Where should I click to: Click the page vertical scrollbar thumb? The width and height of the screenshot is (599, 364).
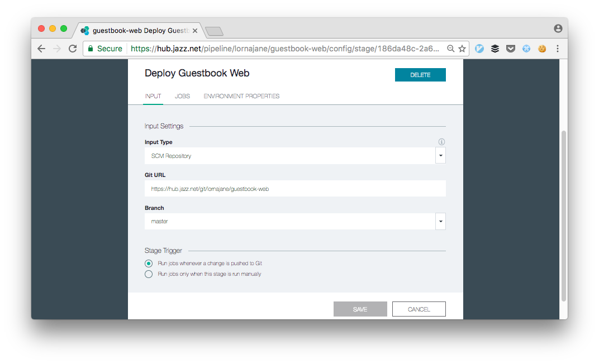563,216
